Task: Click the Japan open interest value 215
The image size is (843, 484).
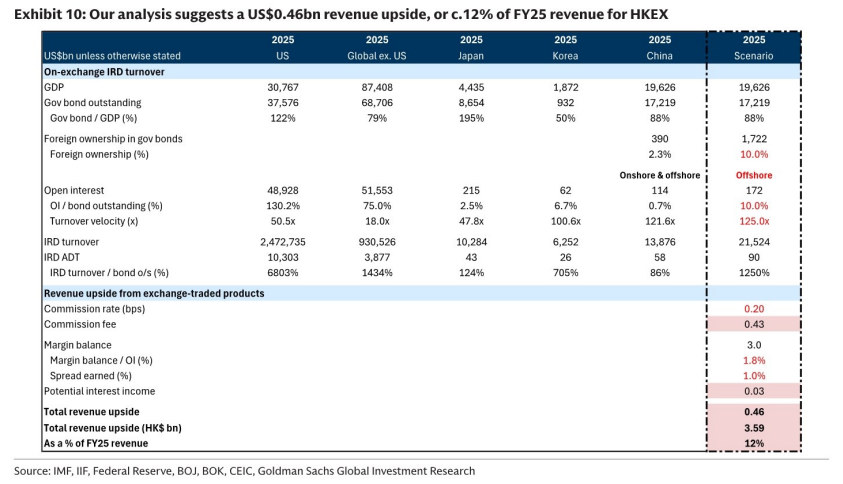Action: pyautogui.click(x=471, y=190)
